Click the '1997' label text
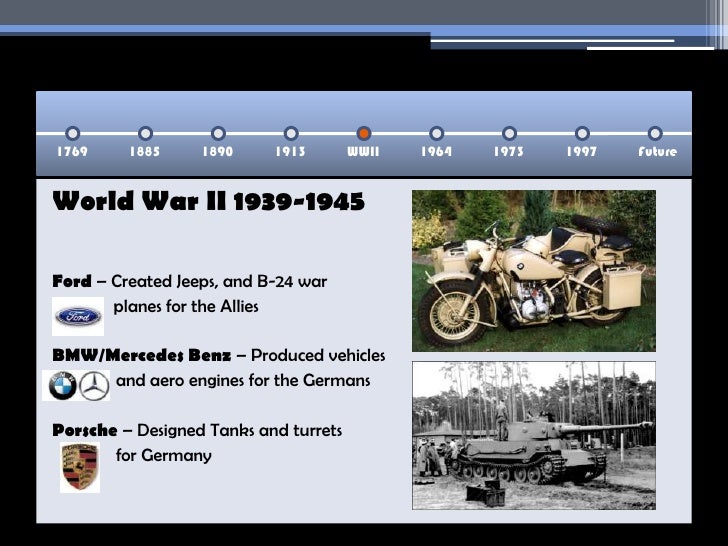Viewport: 728px width, 546px height. pos(582,151)
